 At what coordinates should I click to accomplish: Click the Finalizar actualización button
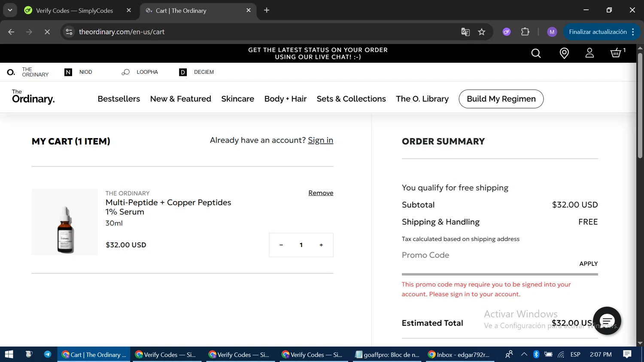[601, 32]
